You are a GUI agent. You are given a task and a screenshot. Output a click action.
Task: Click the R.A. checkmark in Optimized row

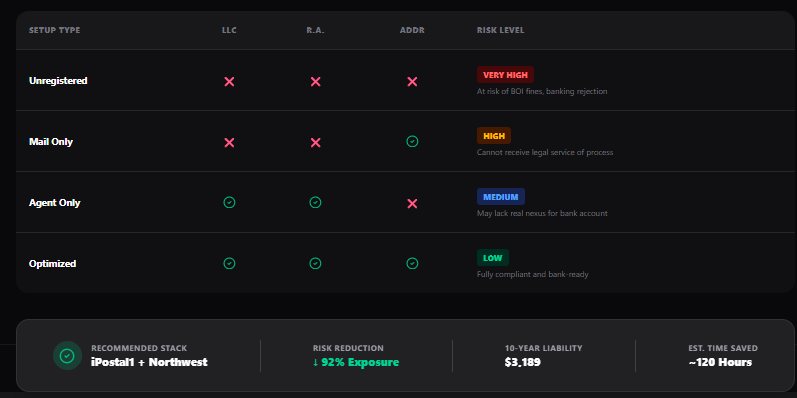pos(315,264)
